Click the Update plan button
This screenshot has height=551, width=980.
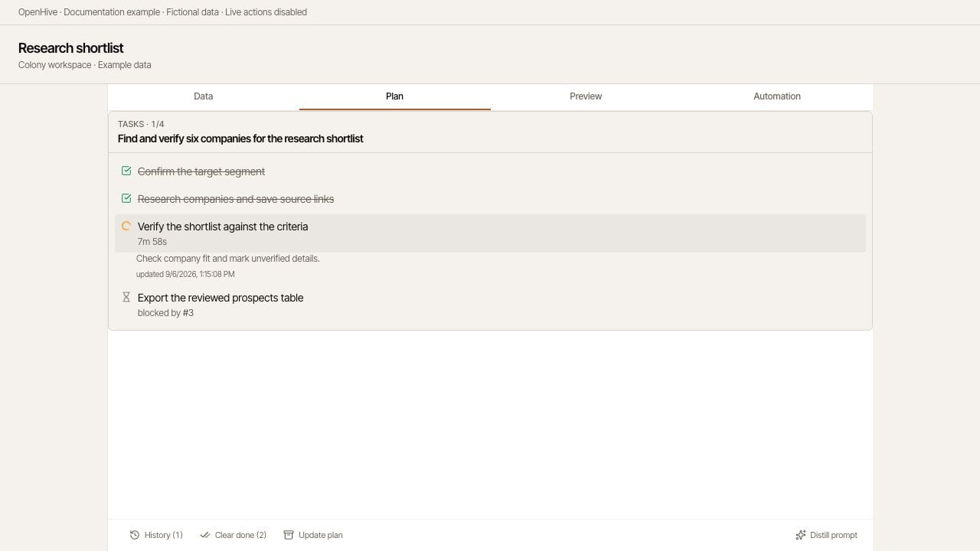pos(313,535)
